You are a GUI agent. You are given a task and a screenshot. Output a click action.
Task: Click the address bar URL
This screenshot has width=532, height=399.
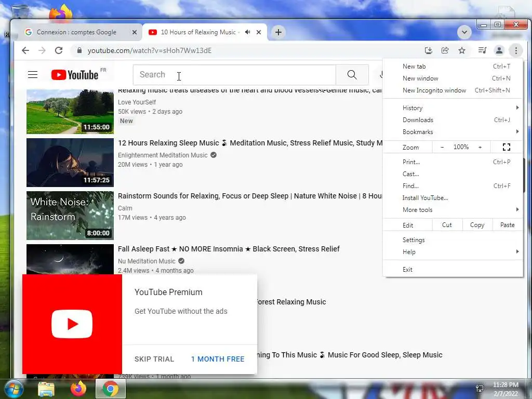pyautogui.click(x=149, y=50)
